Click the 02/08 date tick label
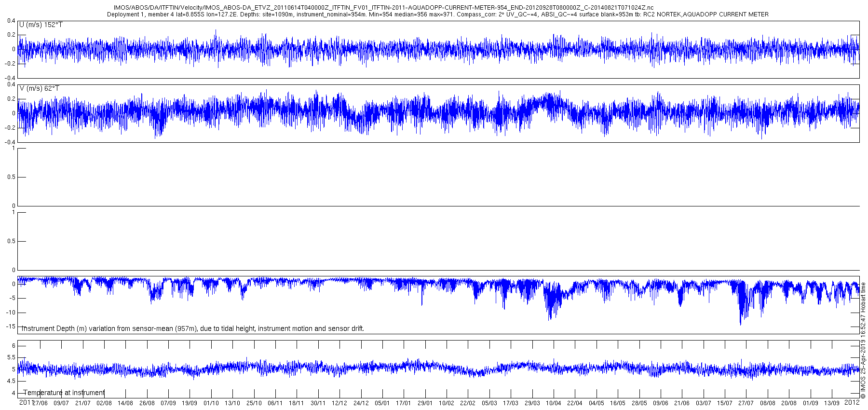 tap(104, 403)
